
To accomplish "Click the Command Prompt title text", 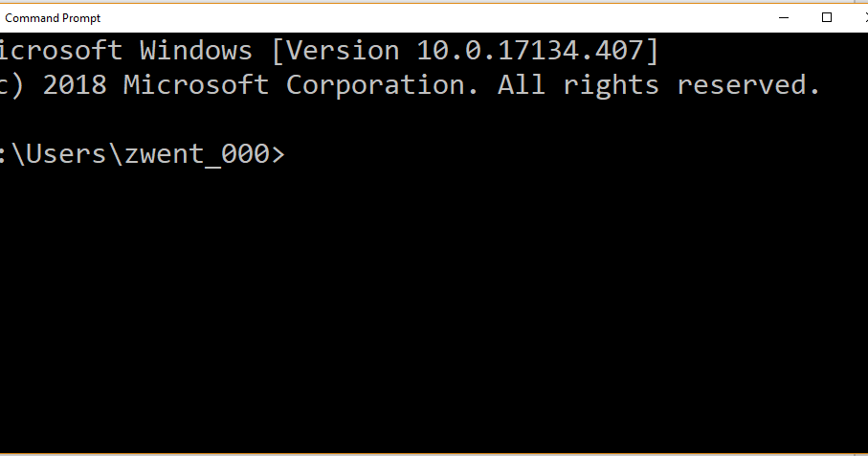I will click(53, 18).
